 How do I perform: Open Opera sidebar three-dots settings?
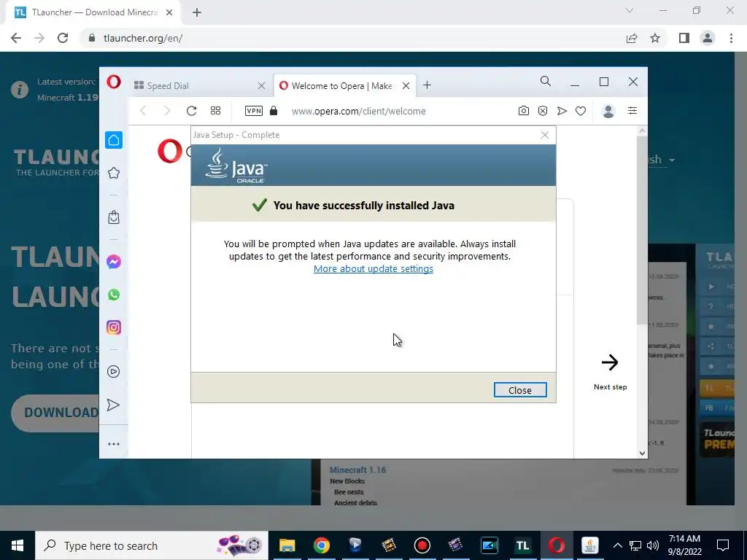tap(114, 444)
